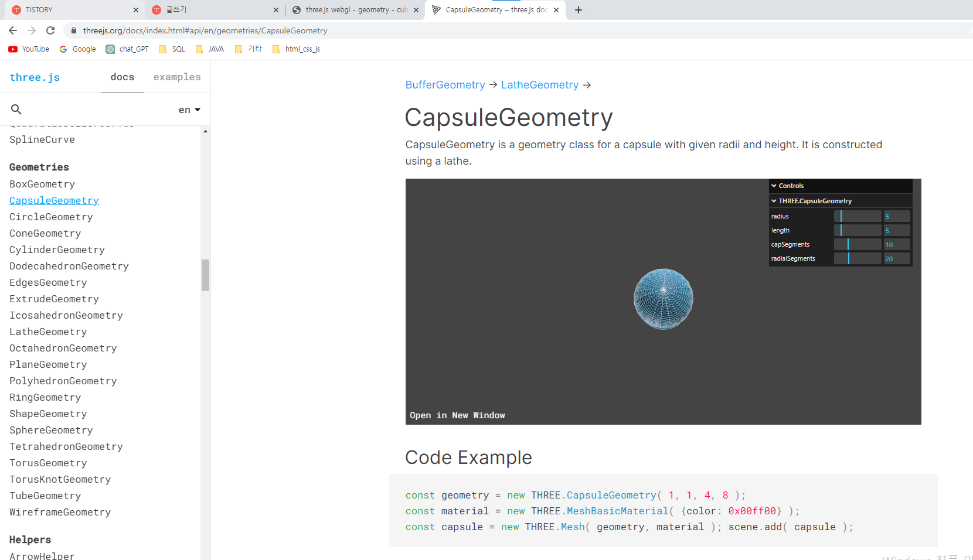Click the radius value field
Viewport: 973px width, 560px height.
coord(897,216)
